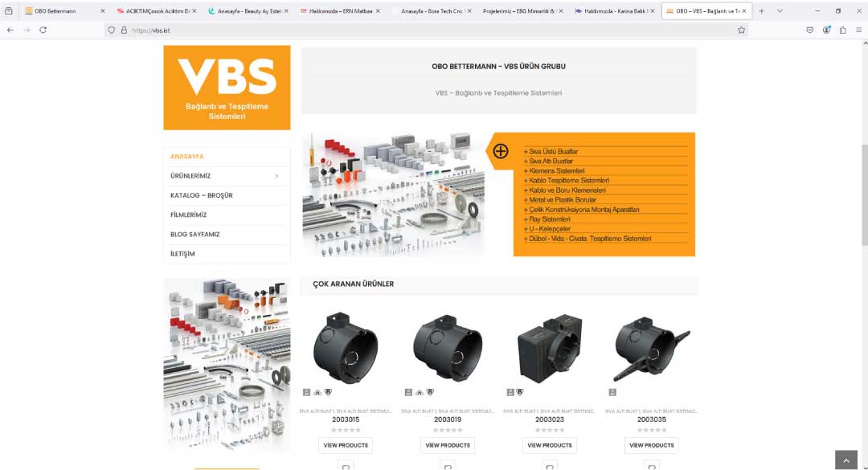Switch to the OBO Bettermann tab
The height and width of the screenshot is (470, 868).
64,11
